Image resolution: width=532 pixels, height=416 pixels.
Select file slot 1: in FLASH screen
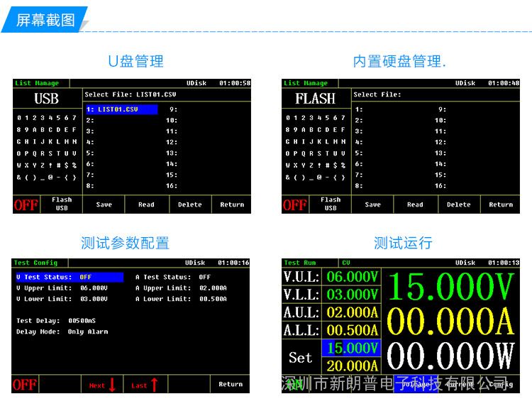(359, 109)
